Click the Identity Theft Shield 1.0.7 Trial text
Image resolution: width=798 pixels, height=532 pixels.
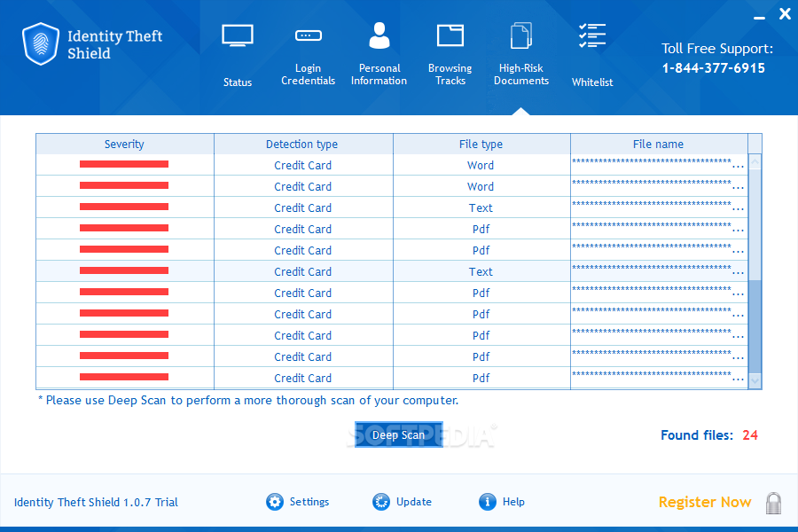click(x=96, y=503)
